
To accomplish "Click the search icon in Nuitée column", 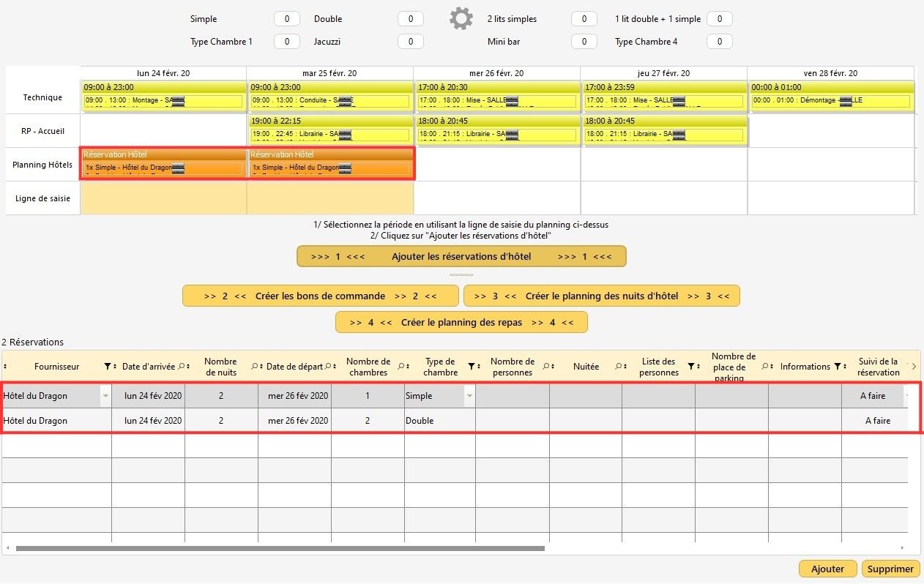I will coord(618,367).
